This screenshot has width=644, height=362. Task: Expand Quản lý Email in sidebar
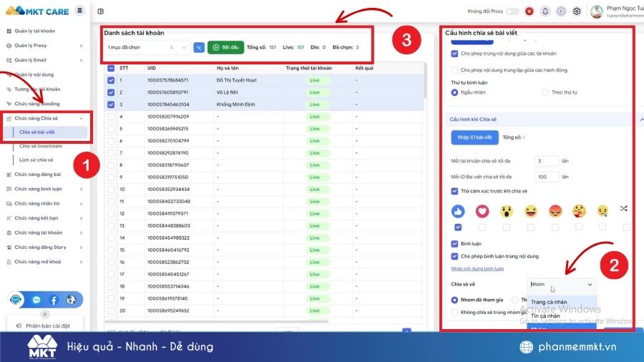[81, 60]
